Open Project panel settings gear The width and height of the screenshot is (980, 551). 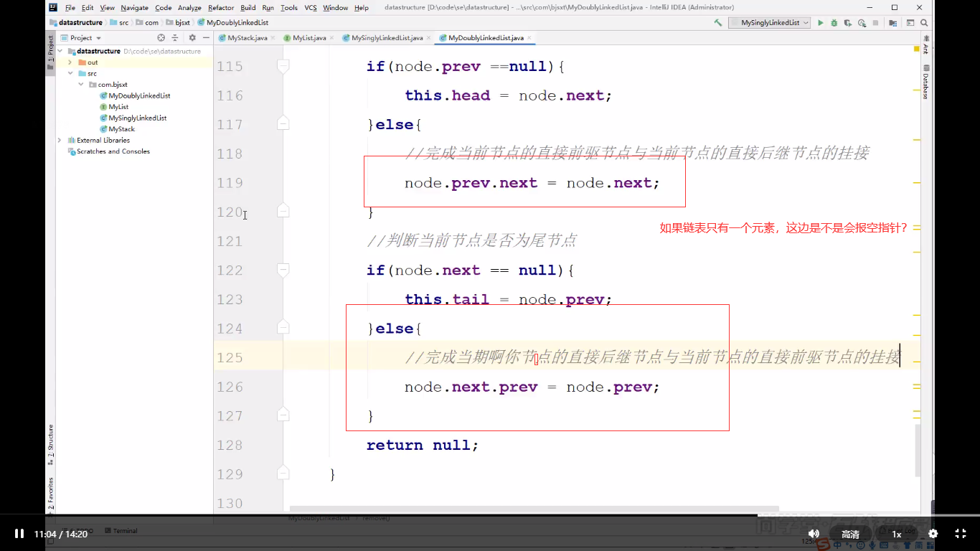tap(192, 38)
